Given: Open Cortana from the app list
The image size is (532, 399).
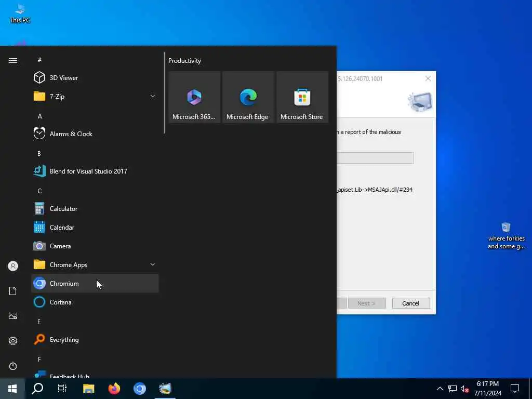Looking at the screenshot, I should 95,302.
